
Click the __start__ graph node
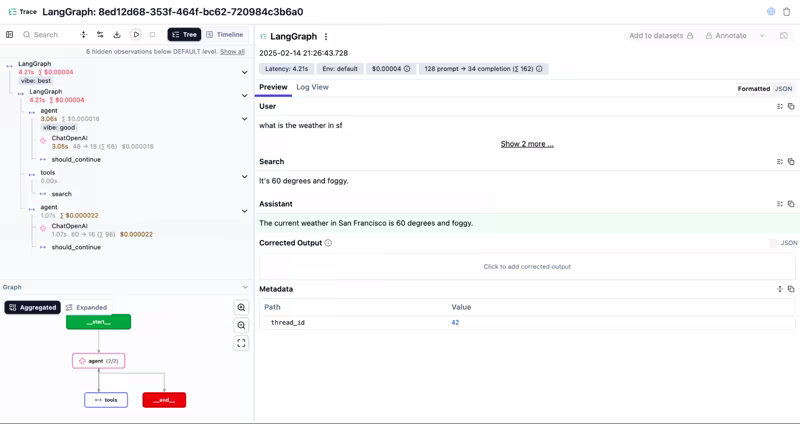click(x=98, y=322)
